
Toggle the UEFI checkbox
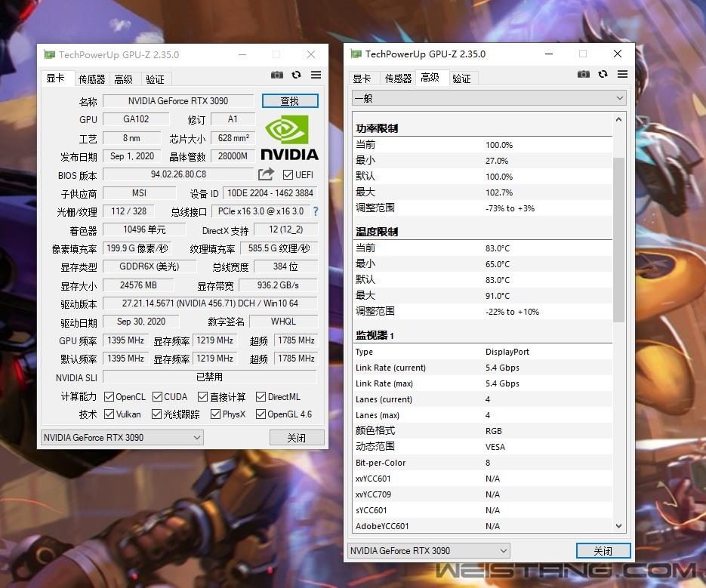[288, 175]
